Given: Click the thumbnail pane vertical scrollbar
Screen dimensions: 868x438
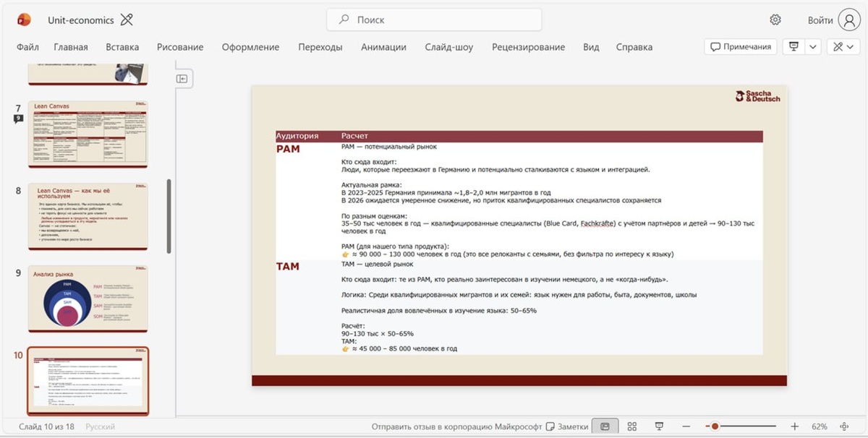Looking at the screenshot, I should 169,217.
